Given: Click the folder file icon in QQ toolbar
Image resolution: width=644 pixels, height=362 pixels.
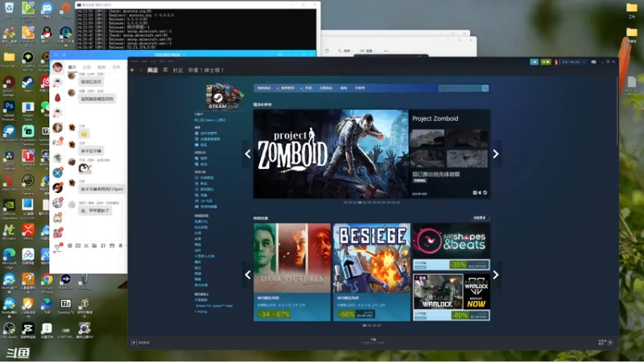Looking at the screenshot, I should pyautogui.click(x=94, y=245).
